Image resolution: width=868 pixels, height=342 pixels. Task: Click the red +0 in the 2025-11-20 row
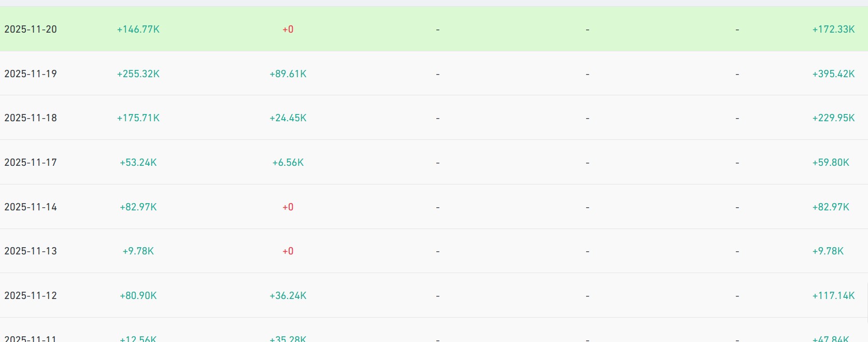[x=288, y=30]
